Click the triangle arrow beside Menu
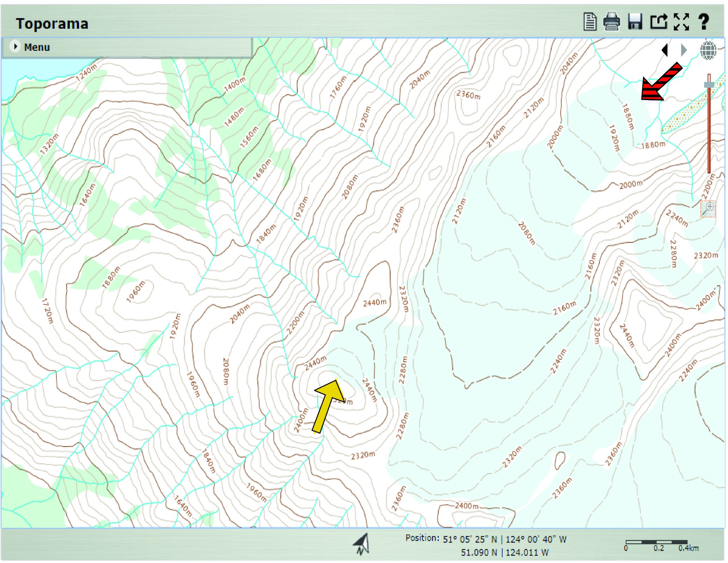Image resolution: width=728 pixels, height=563 pixels. pyautogui.click(x=15, y=46)
